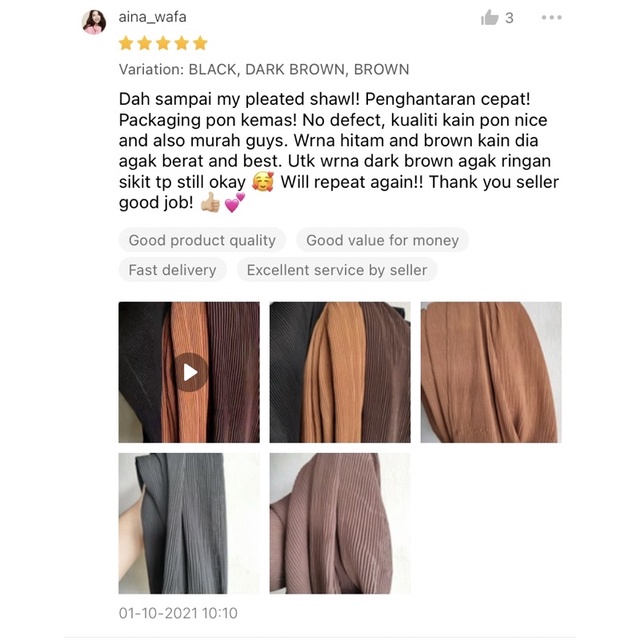This screenshot has width=640, height=640.
Task: Click the review date 01-10-2021 10:10
Action: (x=178, y=613)
